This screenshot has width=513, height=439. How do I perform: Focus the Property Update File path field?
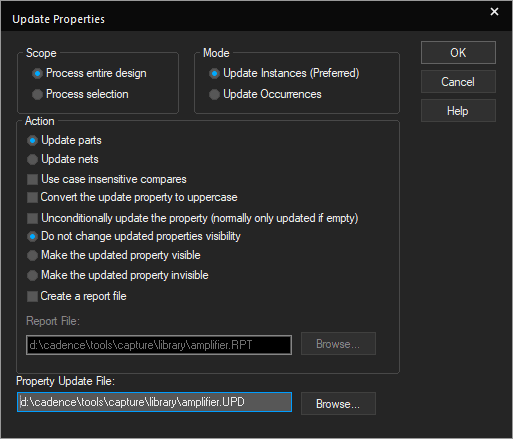click(x=154, y=402)
